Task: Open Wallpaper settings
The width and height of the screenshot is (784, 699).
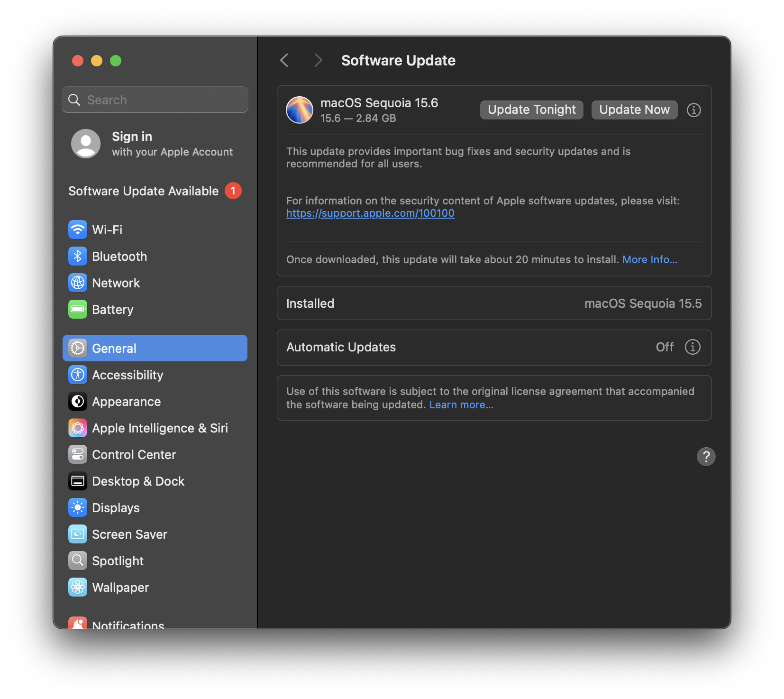Action: coord(155,588)
